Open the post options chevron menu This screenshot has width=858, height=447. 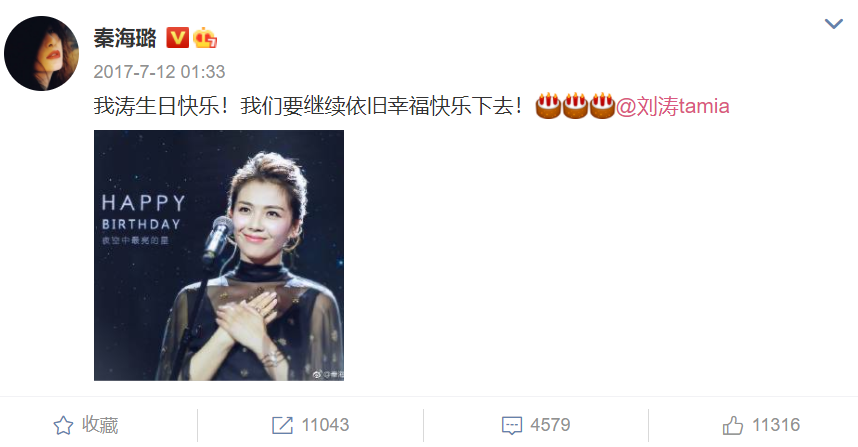[x=833, y=24]
